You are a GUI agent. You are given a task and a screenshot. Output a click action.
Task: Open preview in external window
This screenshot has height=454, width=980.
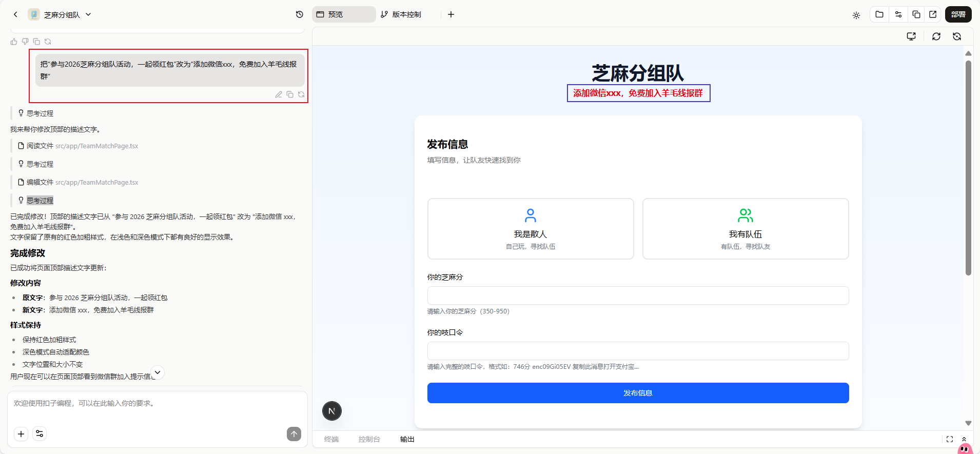[x=933, y=14]
